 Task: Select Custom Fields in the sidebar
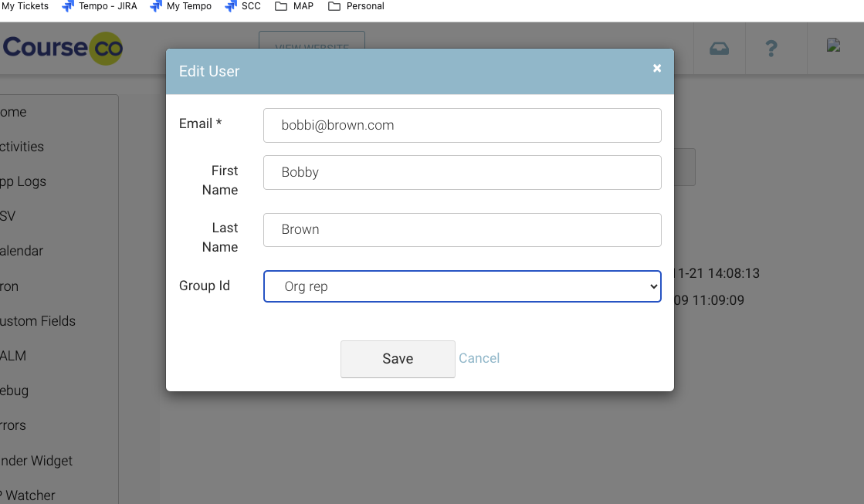coord(37,321)
